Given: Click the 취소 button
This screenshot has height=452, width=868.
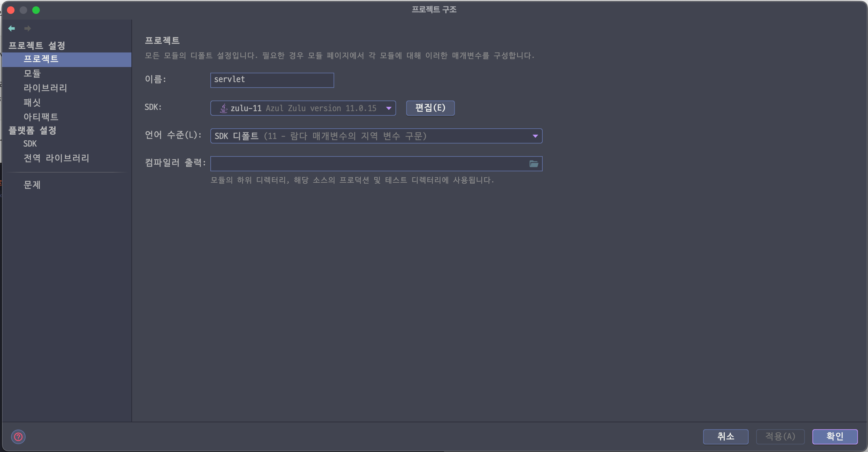Looking at the screenshot, I should click(x=725, y=437).
